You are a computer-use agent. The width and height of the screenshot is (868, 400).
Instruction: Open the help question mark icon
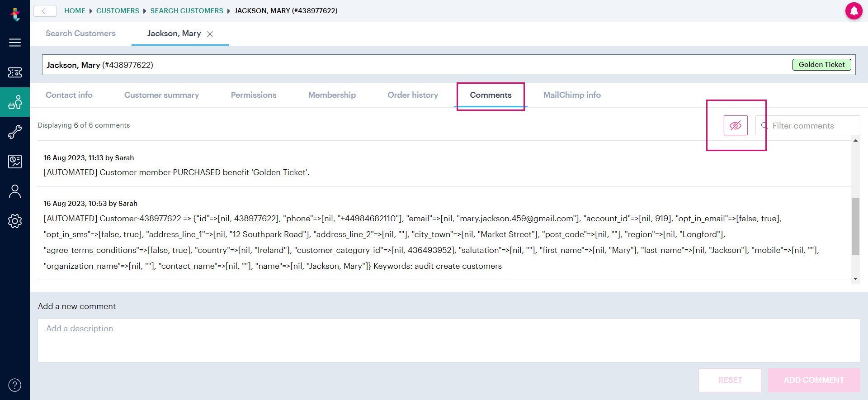click(x=15, y=385)
